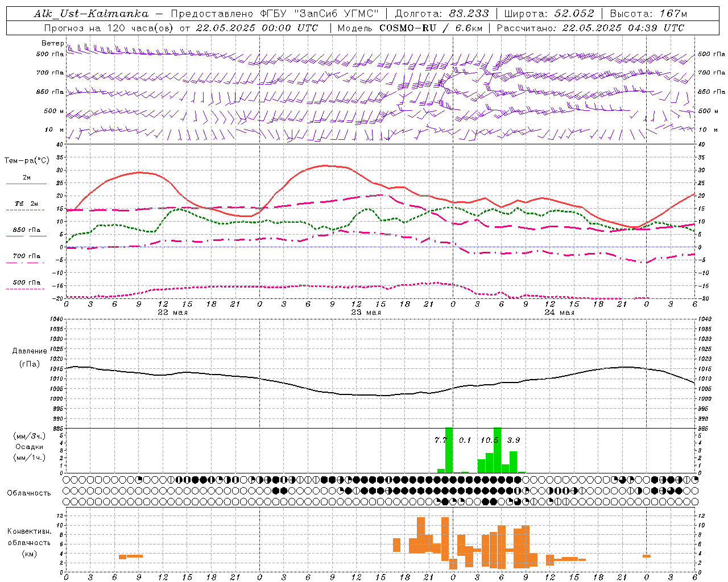728x582 pixels.
Task: Click the elevation value 167м
Action: pos(673,14)
